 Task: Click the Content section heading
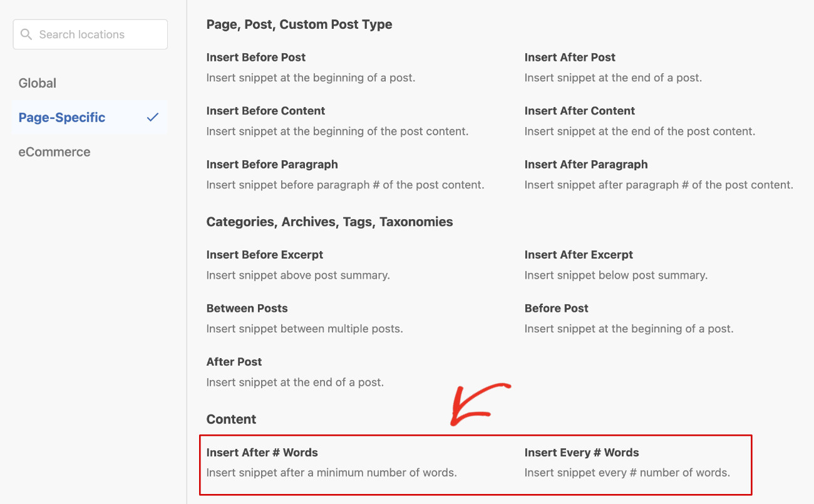coord(231,419)
